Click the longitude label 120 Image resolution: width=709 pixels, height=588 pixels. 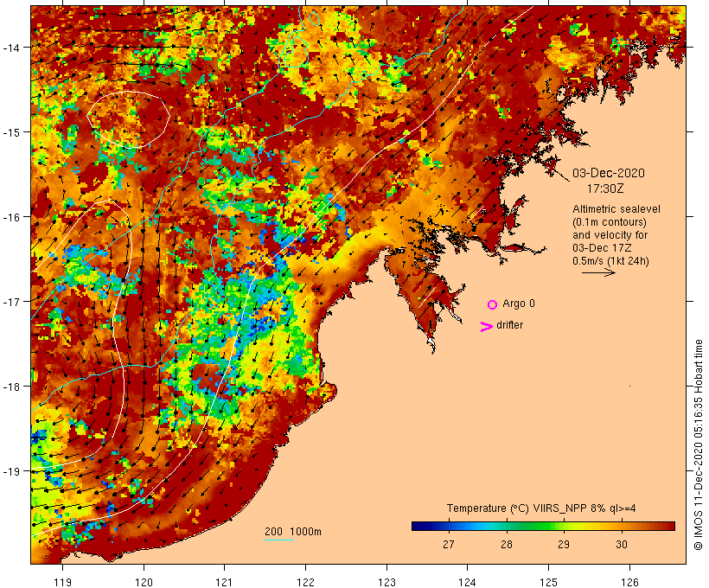(144, 582)
